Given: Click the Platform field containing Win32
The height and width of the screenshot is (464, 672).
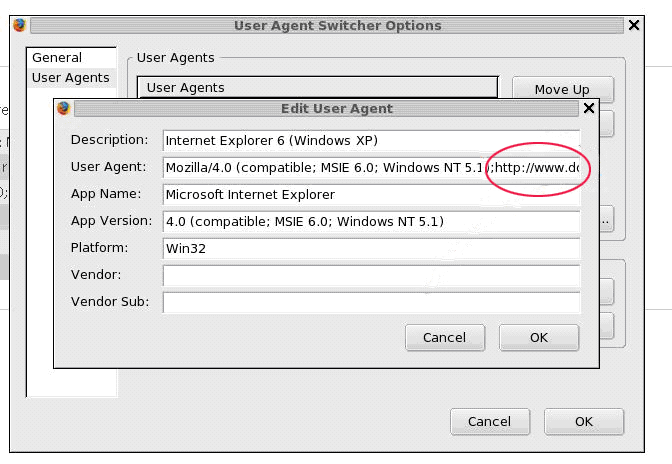Looking at the screenshot, I should tap(371, 248).
